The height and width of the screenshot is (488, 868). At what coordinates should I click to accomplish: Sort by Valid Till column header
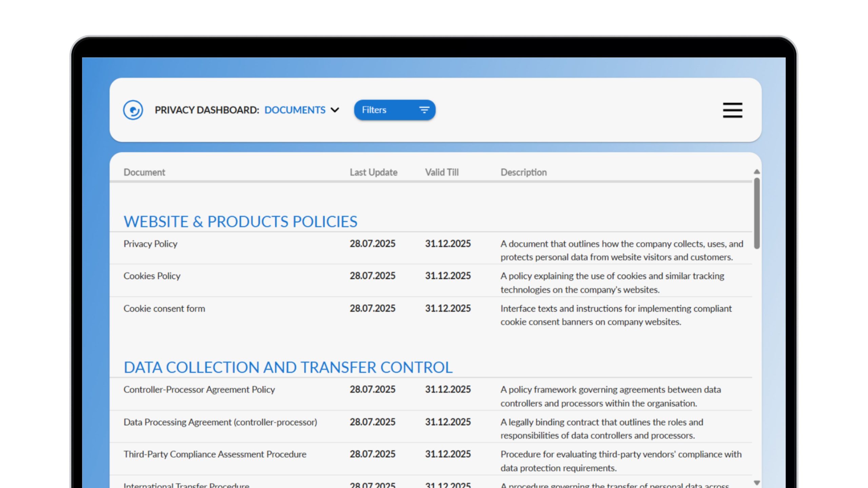[441, 172]
